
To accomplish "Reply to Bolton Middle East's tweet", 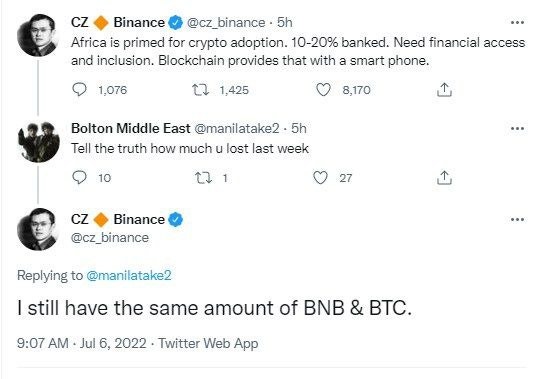I will [79, 178].
